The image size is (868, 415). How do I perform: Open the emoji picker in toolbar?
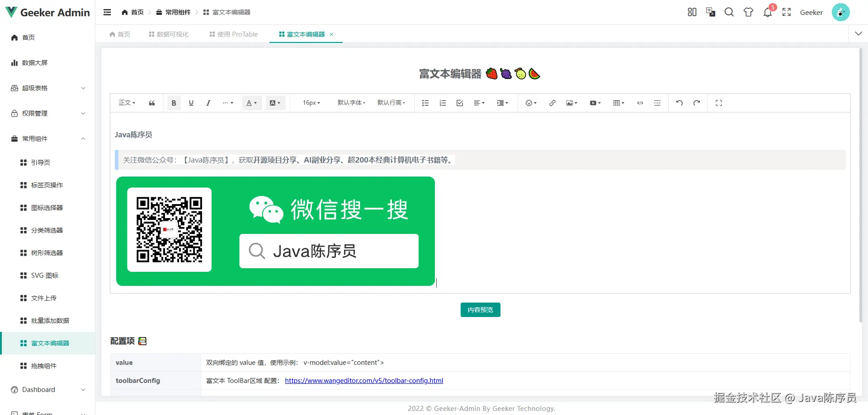coord(531,103)
